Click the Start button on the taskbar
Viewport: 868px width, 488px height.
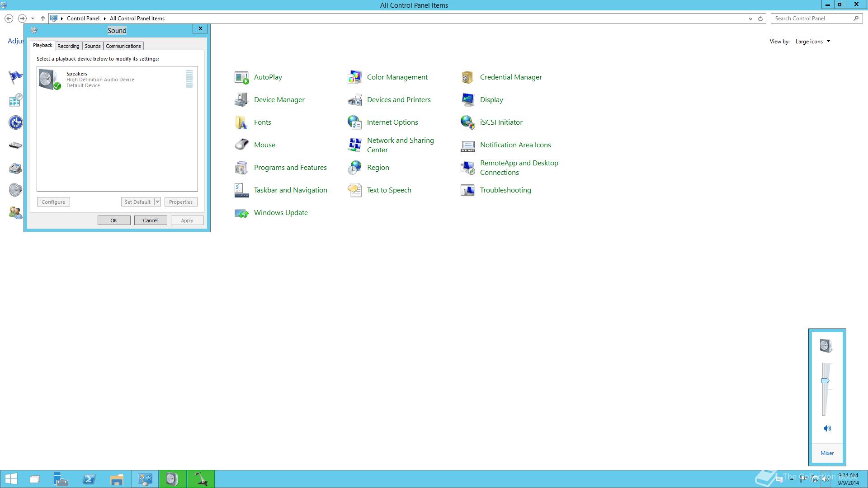tap(11, 479)
